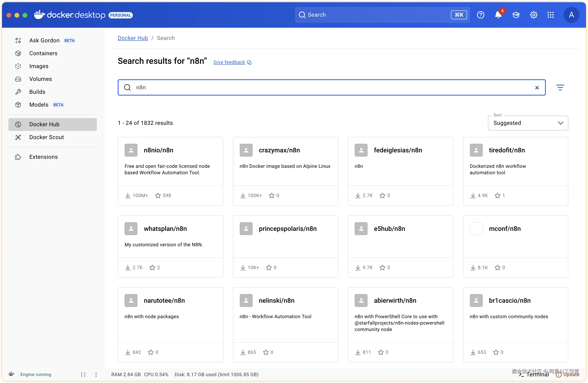Open the apps grid icon
This screenshot has width=588, height=383.
[x=550, y=15]
